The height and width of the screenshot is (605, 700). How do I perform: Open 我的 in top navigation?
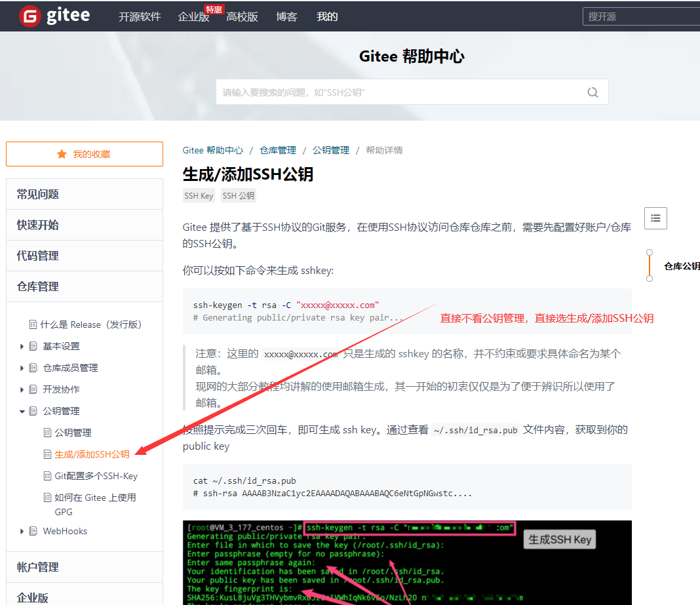tap(327, 17)
